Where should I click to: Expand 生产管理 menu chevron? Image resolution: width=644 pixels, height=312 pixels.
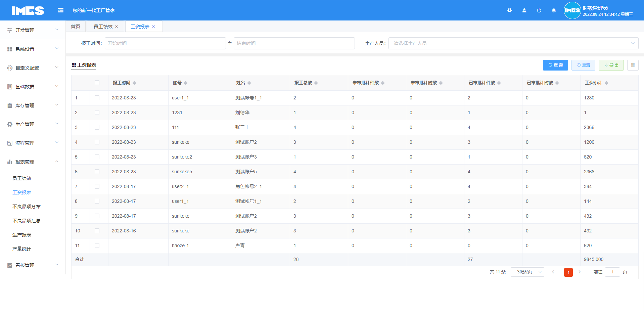pyautogui.click(x=57, y=124)
